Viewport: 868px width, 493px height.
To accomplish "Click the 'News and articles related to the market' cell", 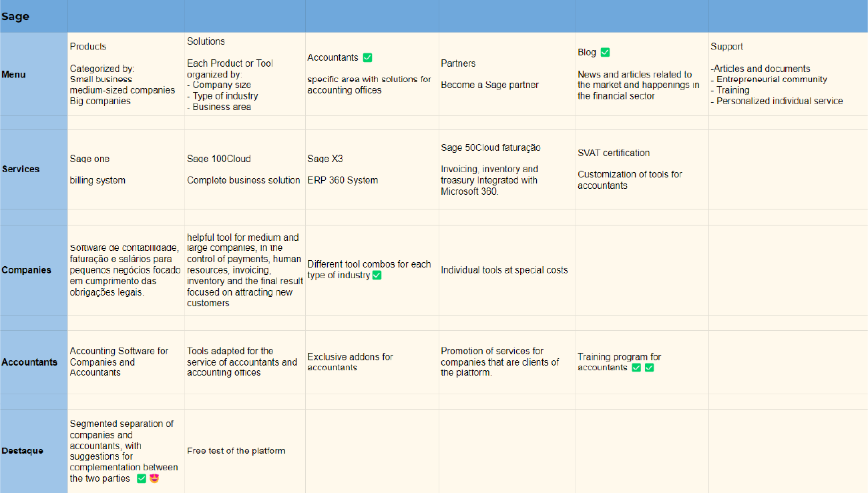I will [x=642, y=74].
